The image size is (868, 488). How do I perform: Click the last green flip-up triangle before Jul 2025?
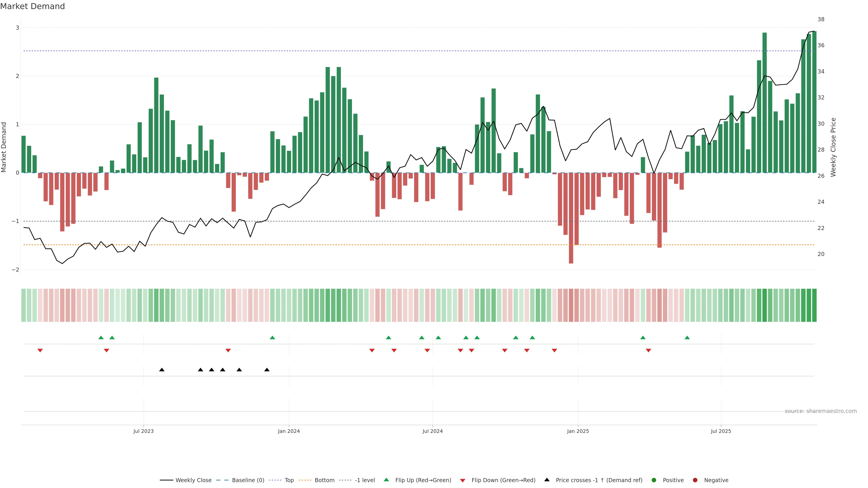pyautogui.click(x=687, y=338)
